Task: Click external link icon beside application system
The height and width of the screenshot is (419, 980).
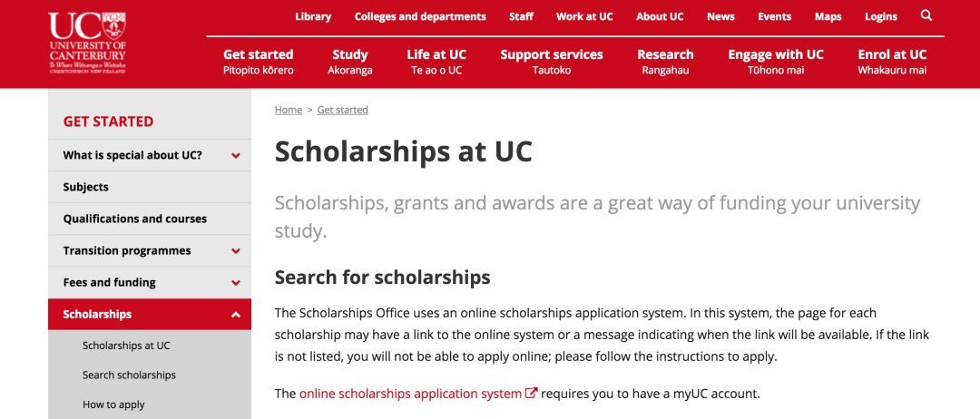Action: pos(531,394)
